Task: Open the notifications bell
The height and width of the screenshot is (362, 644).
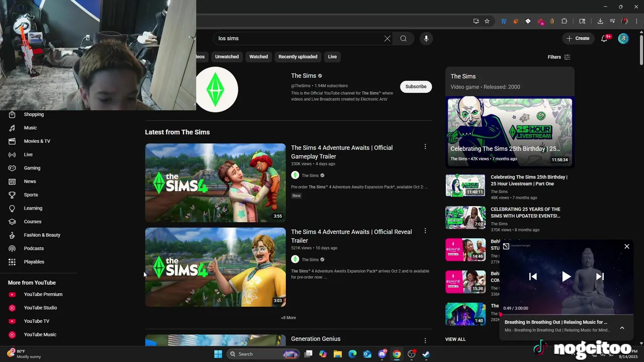Action: [x=605, y=38]
